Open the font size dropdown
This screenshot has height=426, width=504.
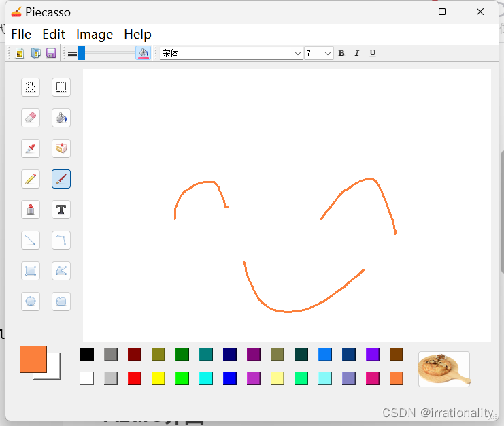[319, 53]
